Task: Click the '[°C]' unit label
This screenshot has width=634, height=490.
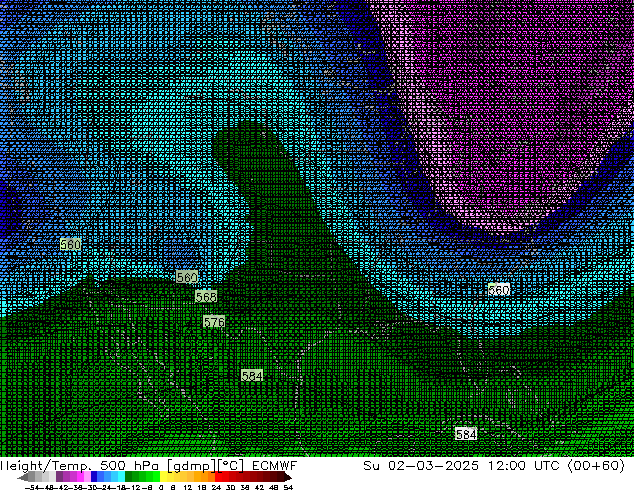Action: click(x=231, y=466)
